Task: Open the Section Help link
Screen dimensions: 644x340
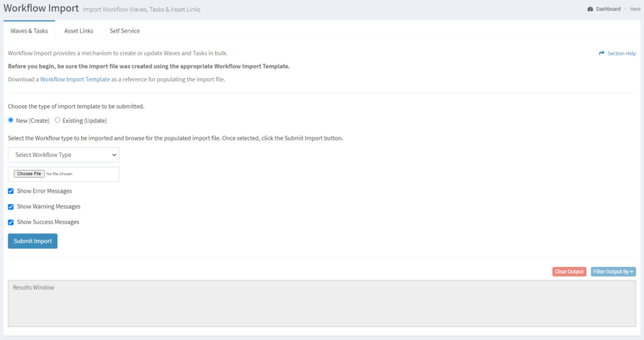Action: [621, 54]
